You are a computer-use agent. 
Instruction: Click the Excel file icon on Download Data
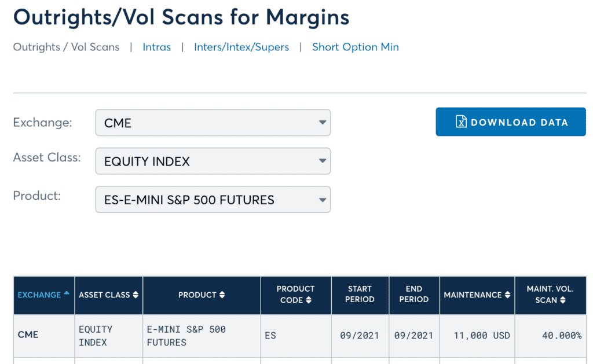461,122
